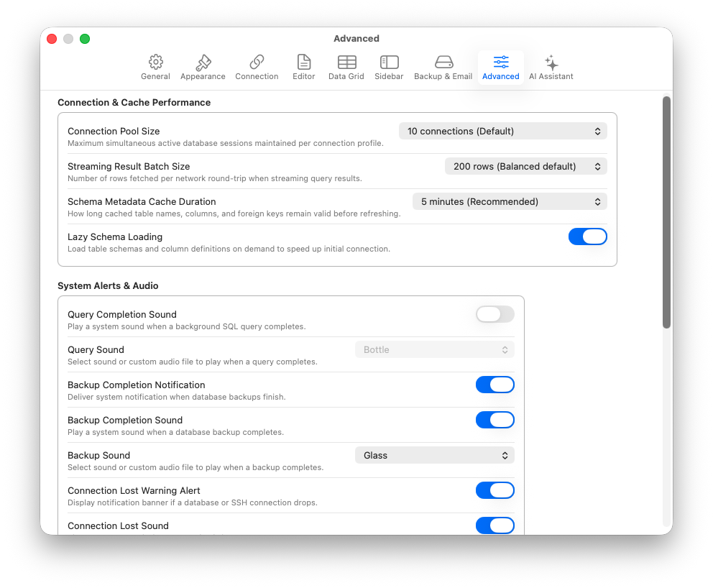Close the Advanced preferences window
This screenshot has height=588, width=713.
(52, 39)
